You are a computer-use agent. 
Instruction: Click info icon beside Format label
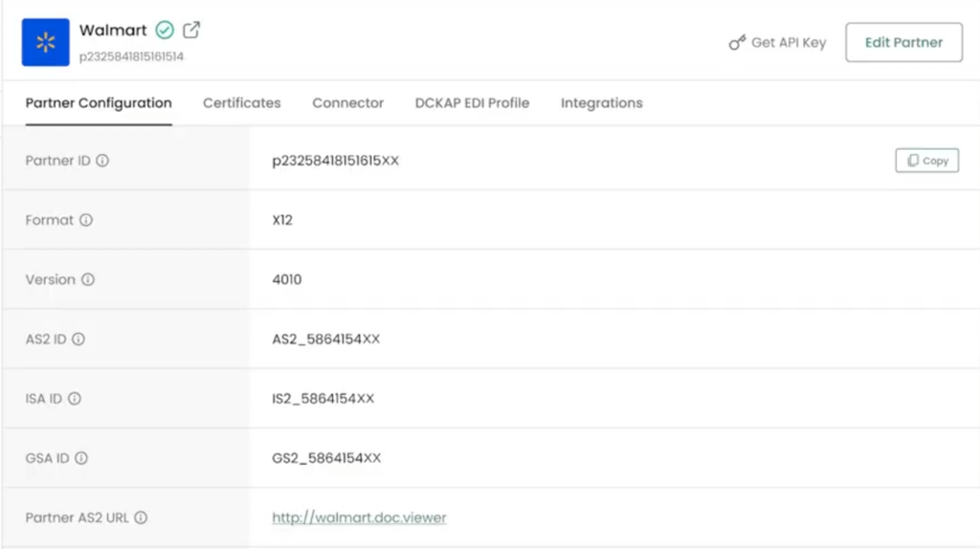[x=86, y=220]
